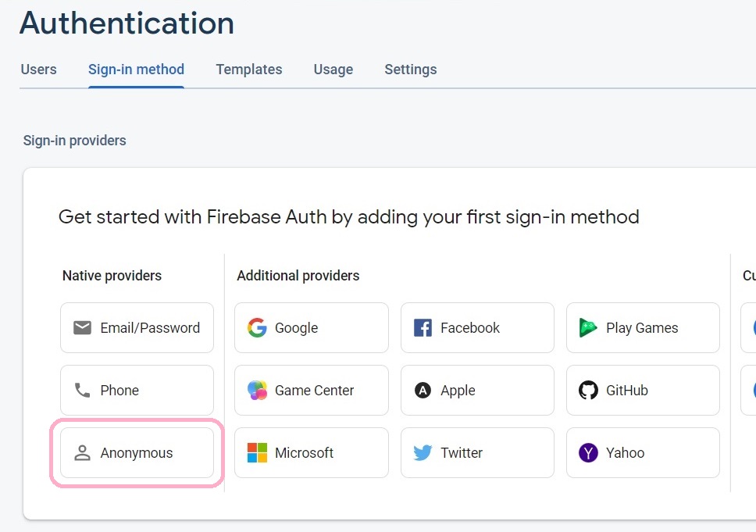This screenshot has width=756, height=532.
Task: Click the Microsoft logo icon
Action: coord(257,453)
